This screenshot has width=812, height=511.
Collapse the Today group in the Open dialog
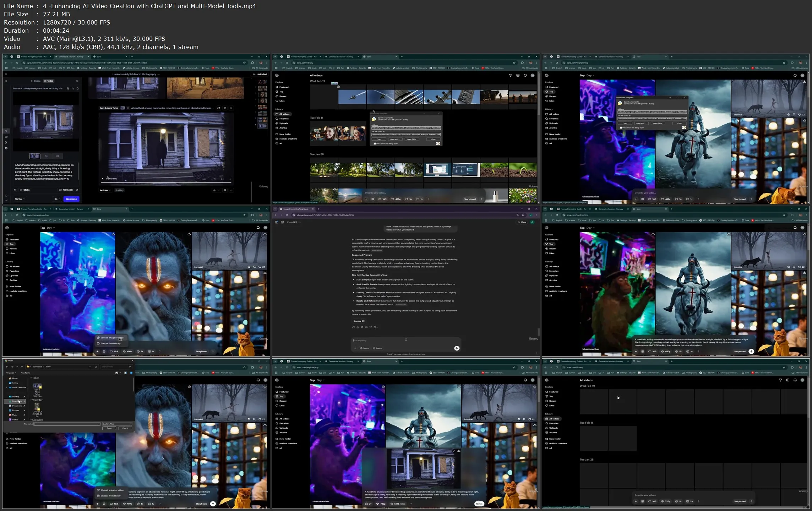click(x=31, y=378)
